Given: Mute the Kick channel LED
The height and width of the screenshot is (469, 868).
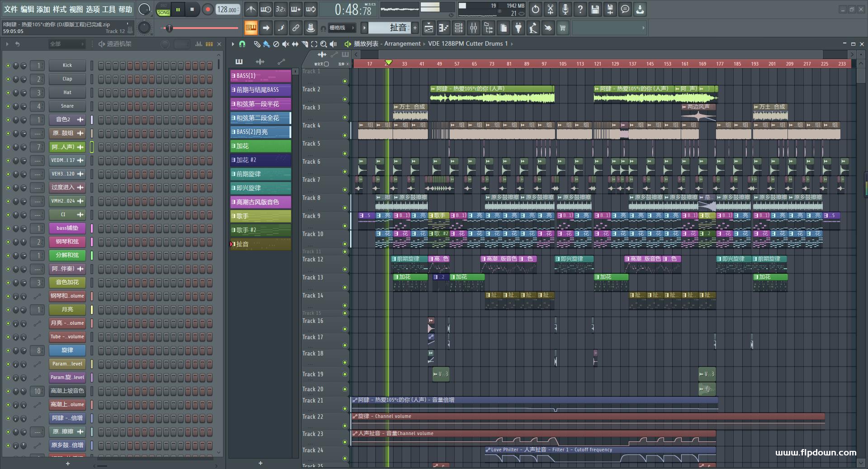Looking at the screenshot, I should click(8, 66).
